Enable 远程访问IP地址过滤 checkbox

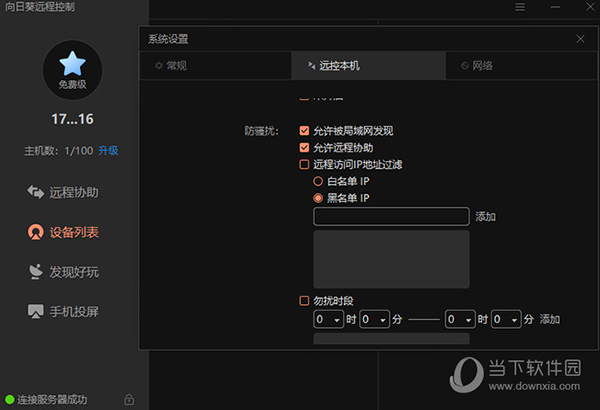click(304, 165)
